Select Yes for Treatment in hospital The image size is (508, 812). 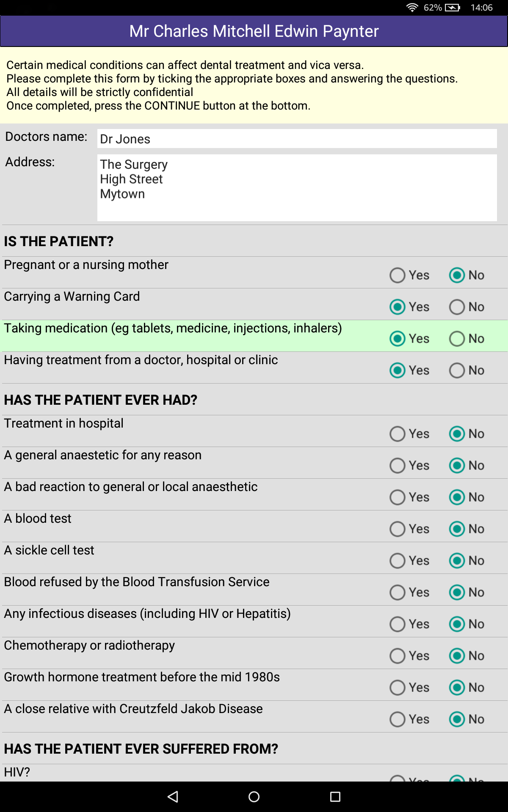(397, 433)
